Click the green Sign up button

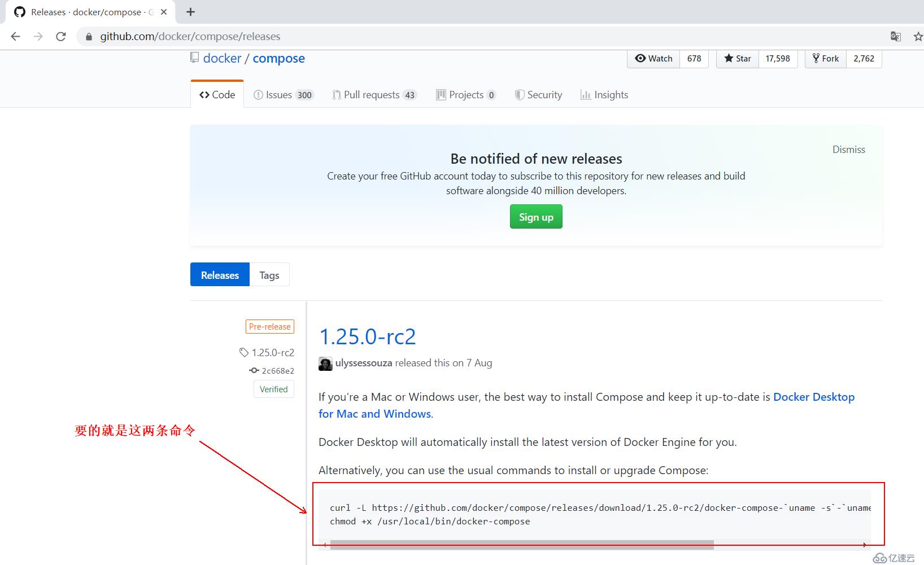pos(536,217)
